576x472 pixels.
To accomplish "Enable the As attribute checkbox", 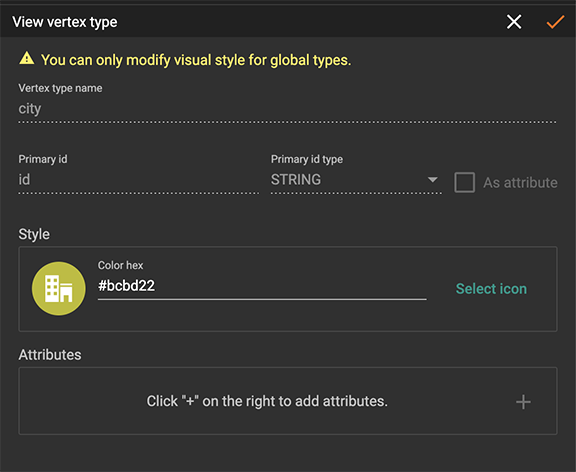I will click(464, 182).
